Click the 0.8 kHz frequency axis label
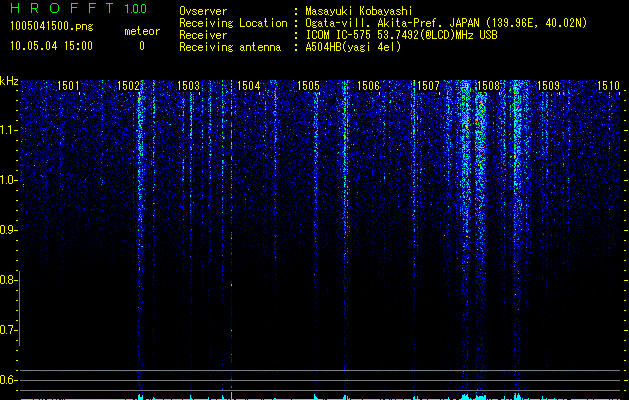 coord(8,280)
